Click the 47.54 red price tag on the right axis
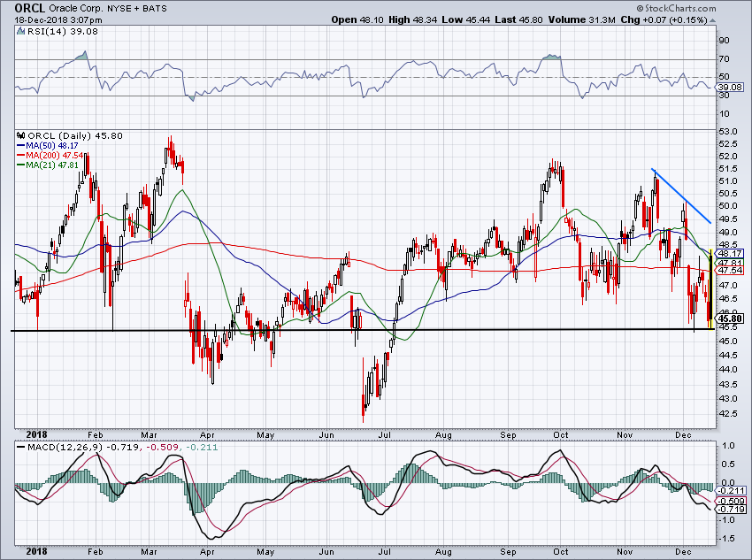This screenshot has height=560, width=752. coord(730,271)
